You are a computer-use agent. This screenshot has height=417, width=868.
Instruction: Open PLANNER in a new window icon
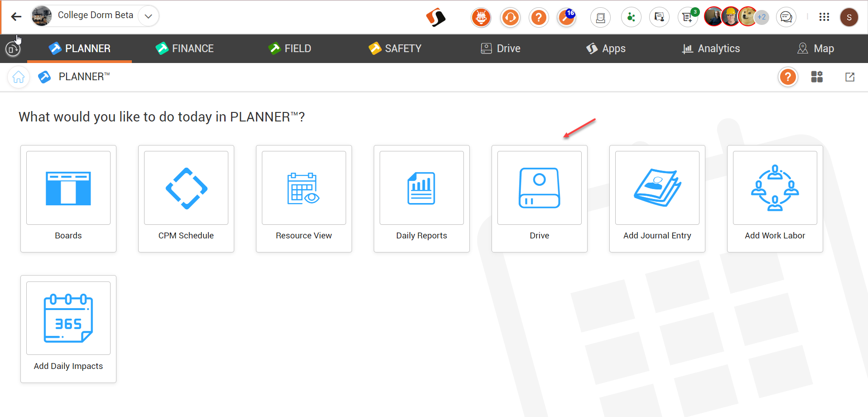[x=850, y=77]
